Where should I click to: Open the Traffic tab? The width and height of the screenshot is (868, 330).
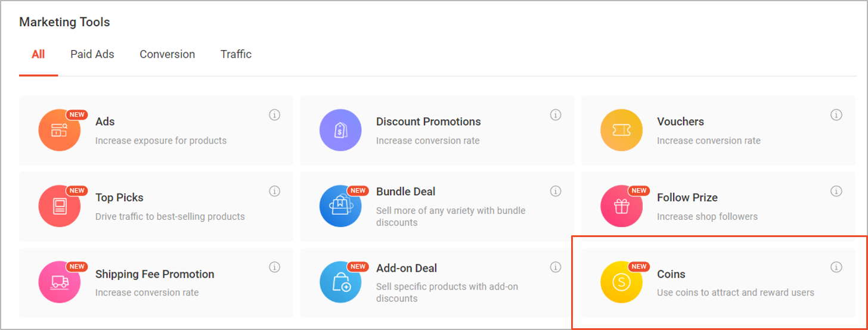[x=236, y=54]
